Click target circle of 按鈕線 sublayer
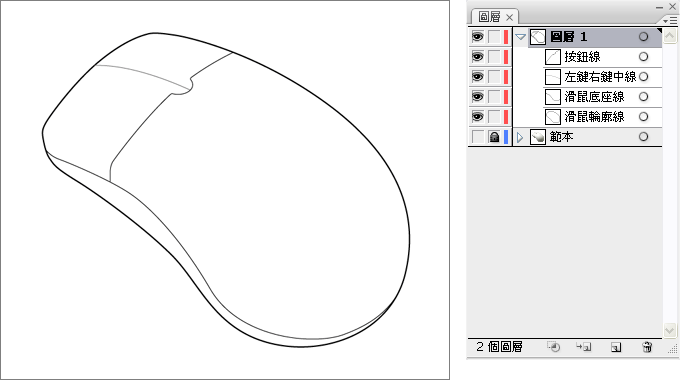Viewport: 680px width, 380px height. coord(644,57)
